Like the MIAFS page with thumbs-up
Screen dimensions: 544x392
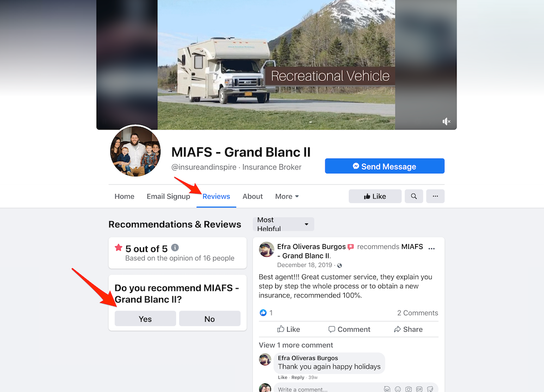(x=375, y=196)
